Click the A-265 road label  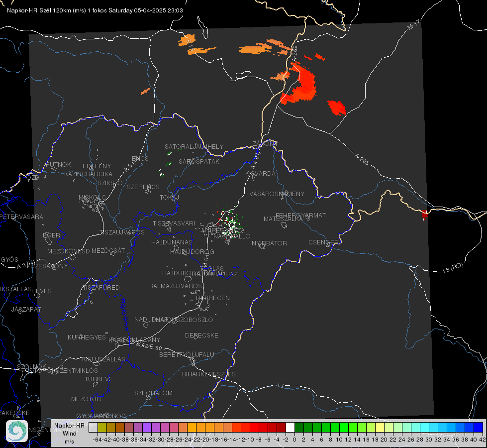[x=362, y=159]
